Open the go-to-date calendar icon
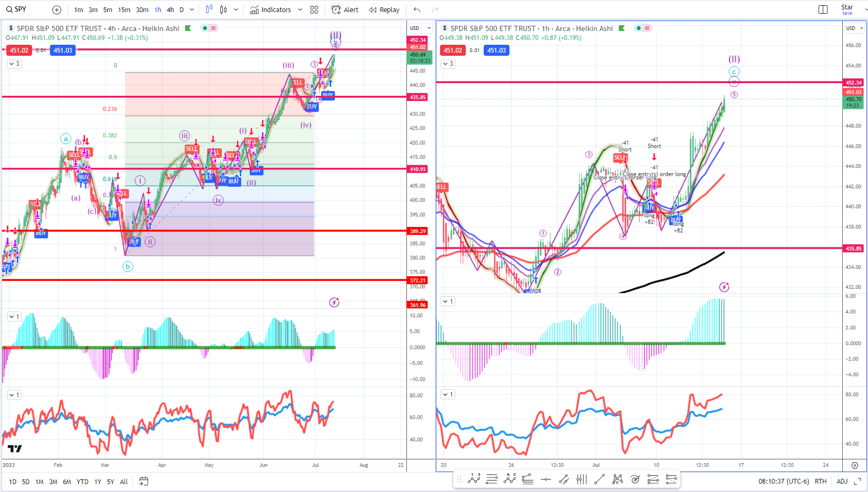The image size is (868, 492). pyautogui.click(x=144, y=481)
